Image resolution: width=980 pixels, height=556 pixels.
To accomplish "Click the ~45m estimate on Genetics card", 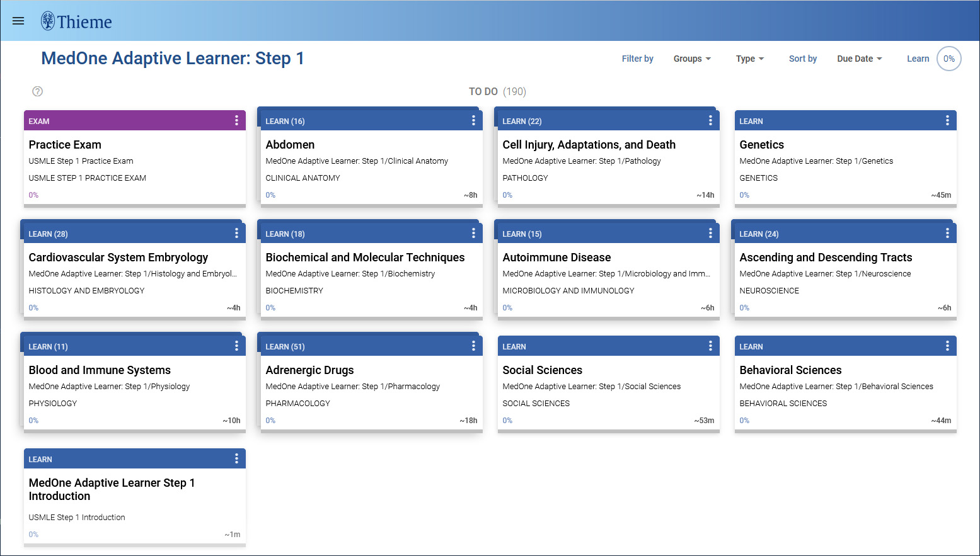I will click(x=941, y=195).
